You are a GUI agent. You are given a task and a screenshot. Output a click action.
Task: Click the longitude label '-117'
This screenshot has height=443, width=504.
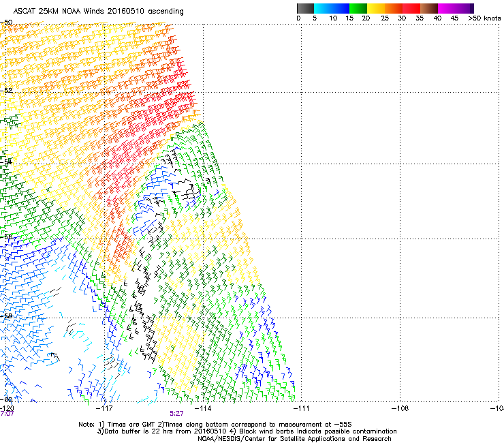[104, 408]
